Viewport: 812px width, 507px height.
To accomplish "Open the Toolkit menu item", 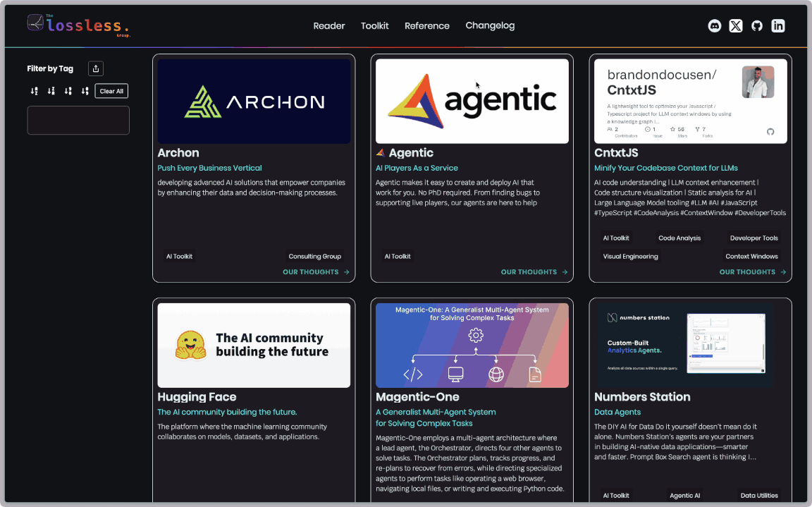I will point(374,26).
